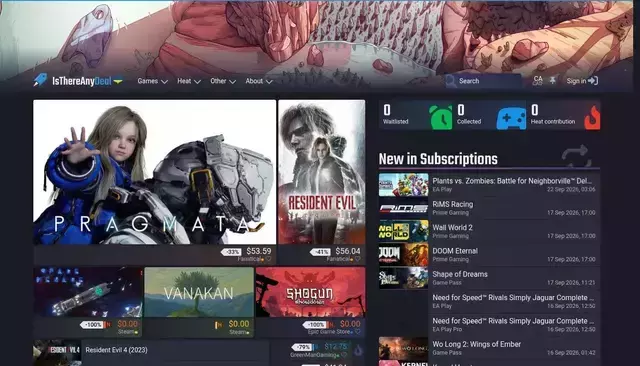640x366 pixels.
Task: Click the -41% discount tag on Resident Evil
Action: [320, 252]
